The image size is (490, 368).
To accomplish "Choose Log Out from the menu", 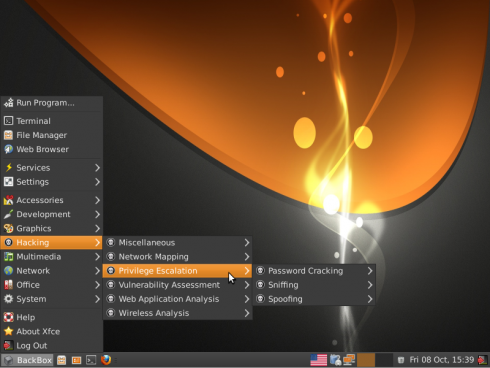I will (x=52, y=346).
